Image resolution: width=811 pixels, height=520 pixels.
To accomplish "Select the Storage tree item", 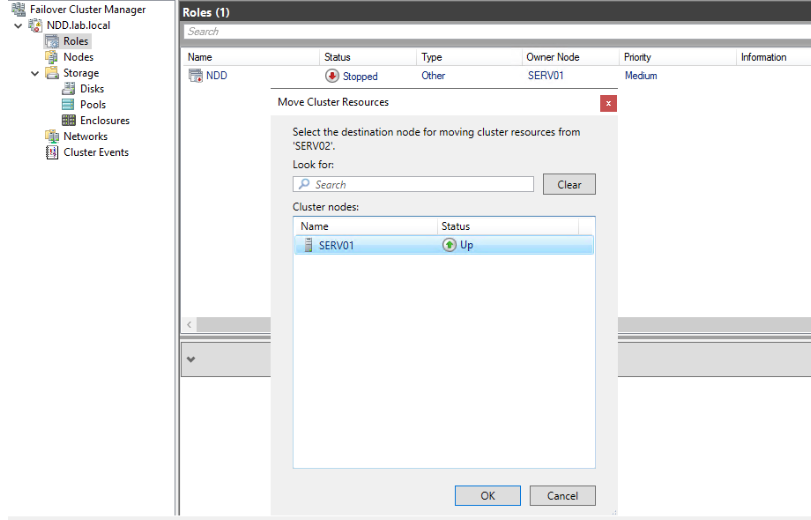I will tap(81, 73).
